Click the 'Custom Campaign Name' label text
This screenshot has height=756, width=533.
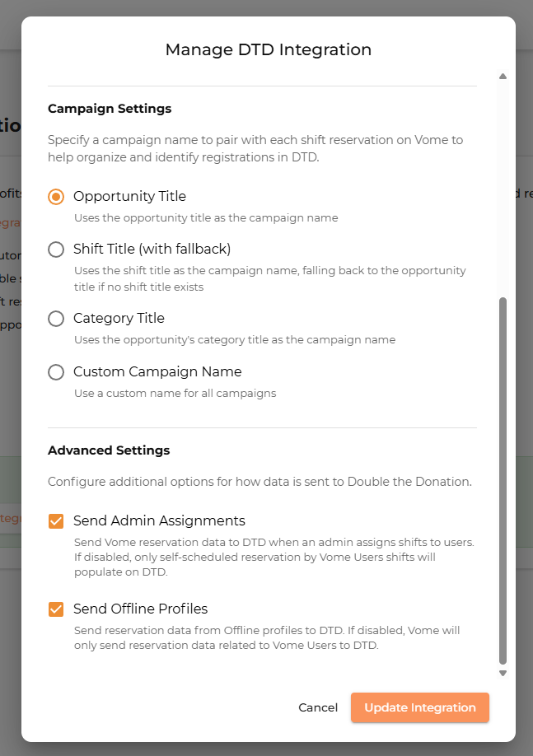[157, 371]
